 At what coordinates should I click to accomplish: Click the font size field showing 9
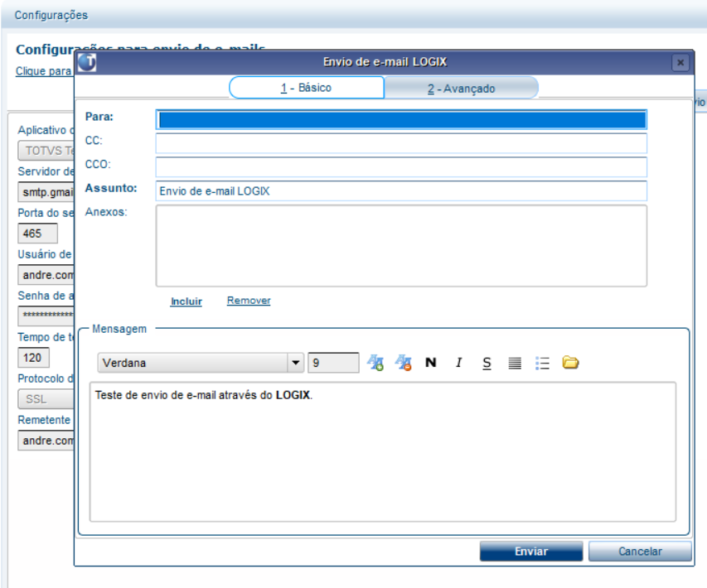[x=333, y=363]
